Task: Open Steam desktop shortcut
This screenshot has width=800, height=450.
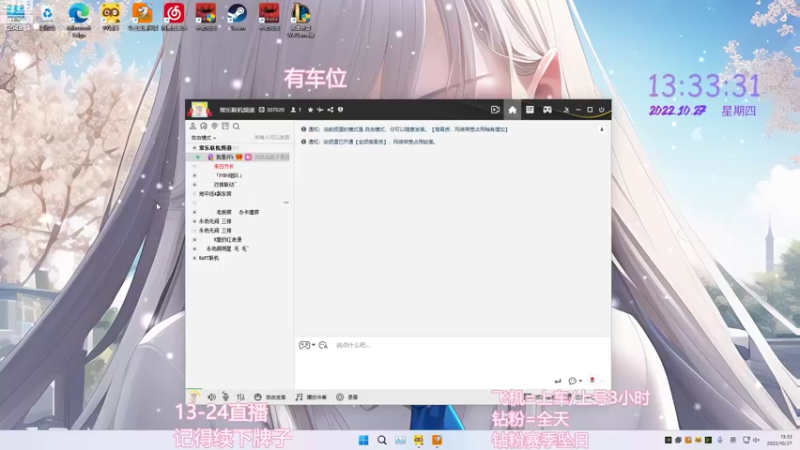Action: click(237, 17)
